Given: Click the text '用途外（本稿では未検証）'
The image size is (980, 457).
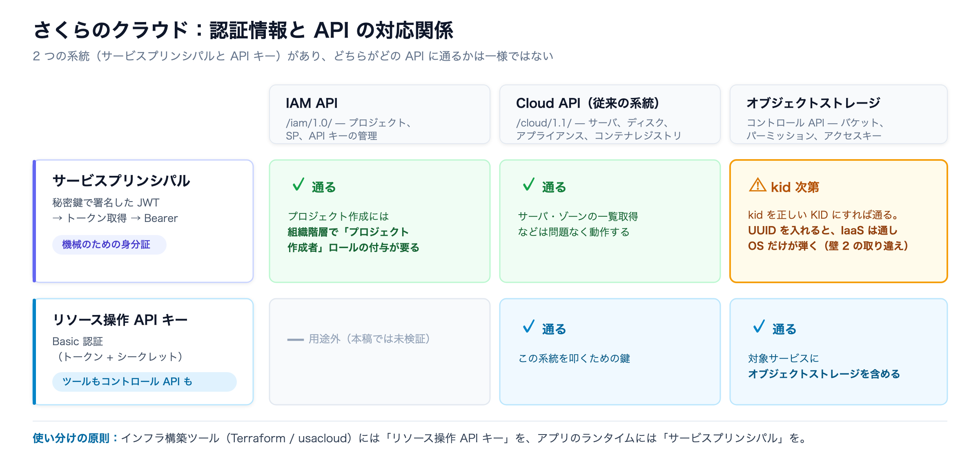Looking at the screenshot, I should pos(370,339).
